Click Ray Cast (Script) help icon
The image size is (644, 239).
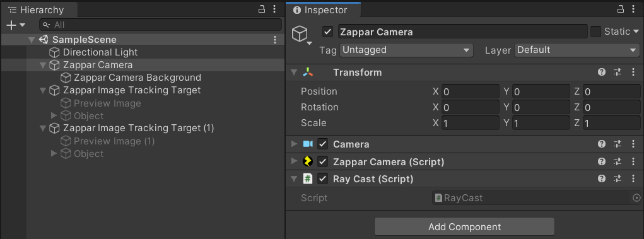(602, 178)
